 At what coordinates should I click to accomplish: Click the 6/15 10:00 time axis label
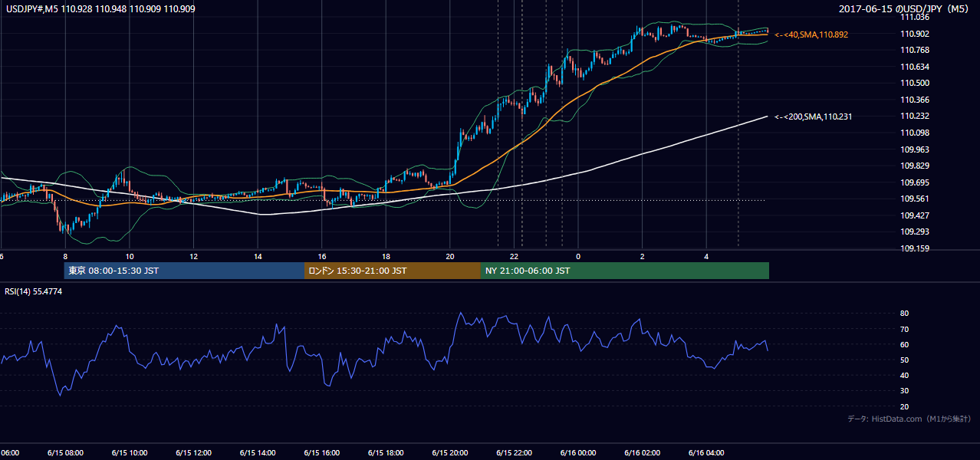pyautogui.click(x=129, y=452)
